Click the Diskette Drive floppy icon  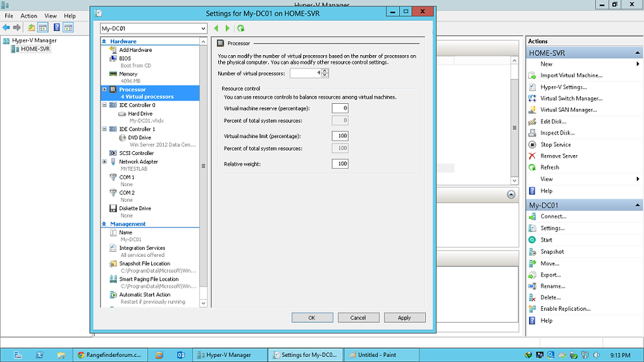pos(113,208)
